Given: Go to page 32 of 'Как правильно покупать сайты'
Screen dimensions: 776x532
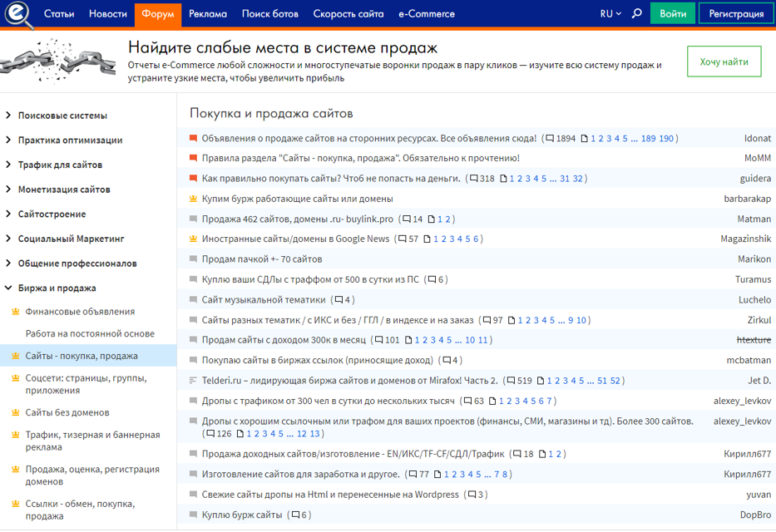Looking at the screenshot, I should pyautogui.click(x=577, y=179).
